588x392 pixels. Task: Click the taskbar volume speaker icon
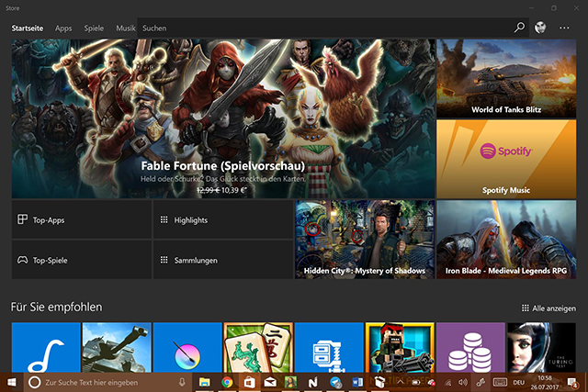(x=463, y=382)
